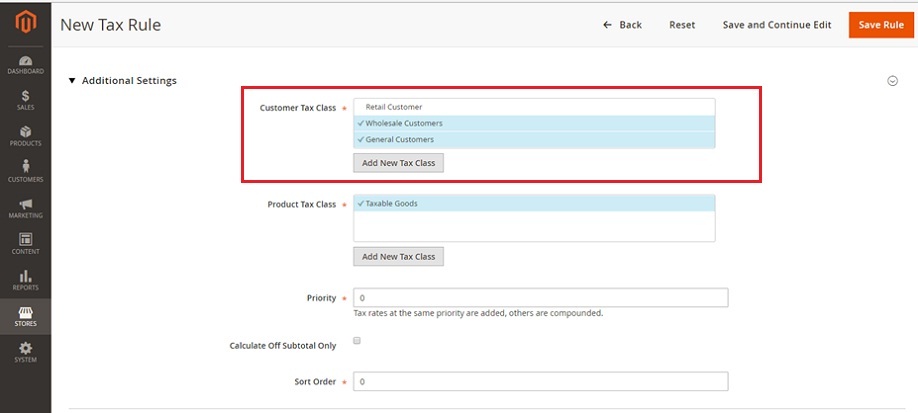Click into the Priority input field
Image resolution: width=918 pixels, height=413 pixels.
[540, 298]
